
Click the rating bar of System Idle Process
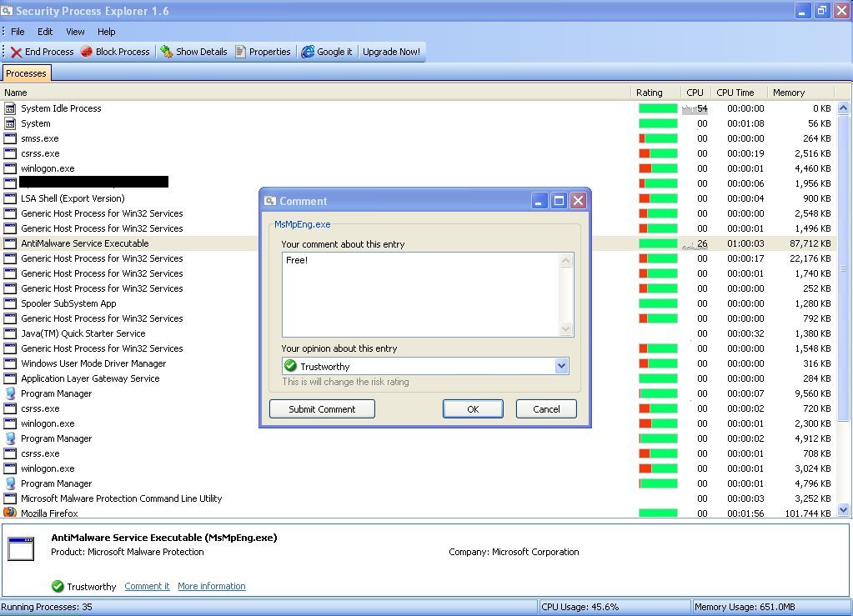(x=658, y=108)
